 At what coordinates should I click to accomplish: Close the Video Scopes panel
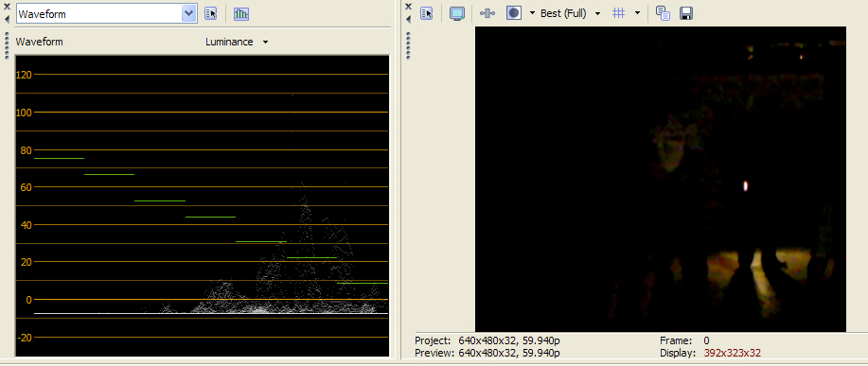click(x=7, y=7)
